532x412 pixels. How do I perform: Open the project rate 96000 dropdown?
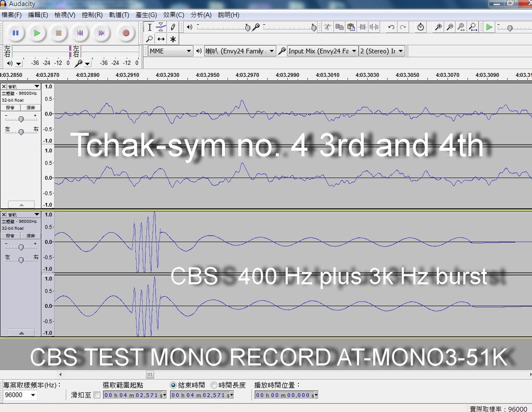click(20, 395)
